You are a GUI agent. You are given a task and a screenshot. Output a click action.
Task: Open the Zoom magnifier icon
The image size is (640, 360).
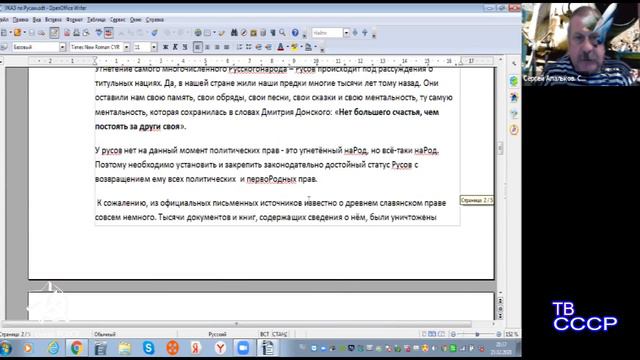[x=282, y=33]
